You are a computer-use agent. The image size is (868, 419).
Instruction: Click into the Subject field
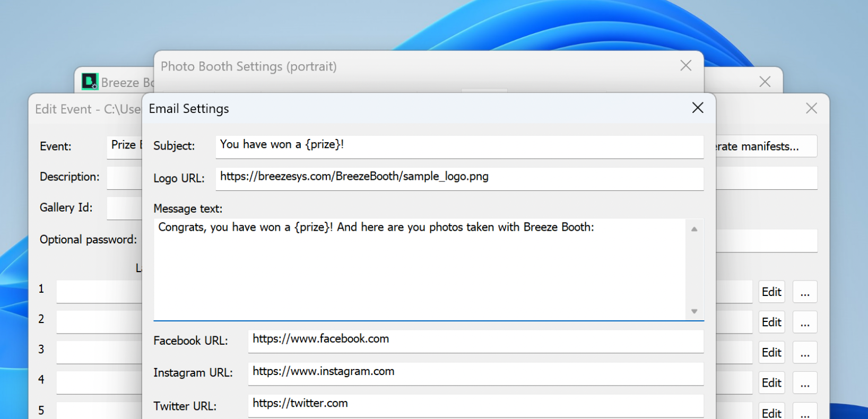pyautogui.click(x=459, y=145)
